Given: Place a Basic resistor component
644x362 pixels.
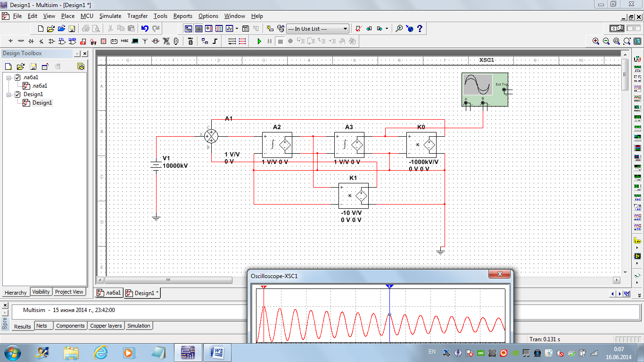Looking at the screenshot, I should (x=21, y=41).
